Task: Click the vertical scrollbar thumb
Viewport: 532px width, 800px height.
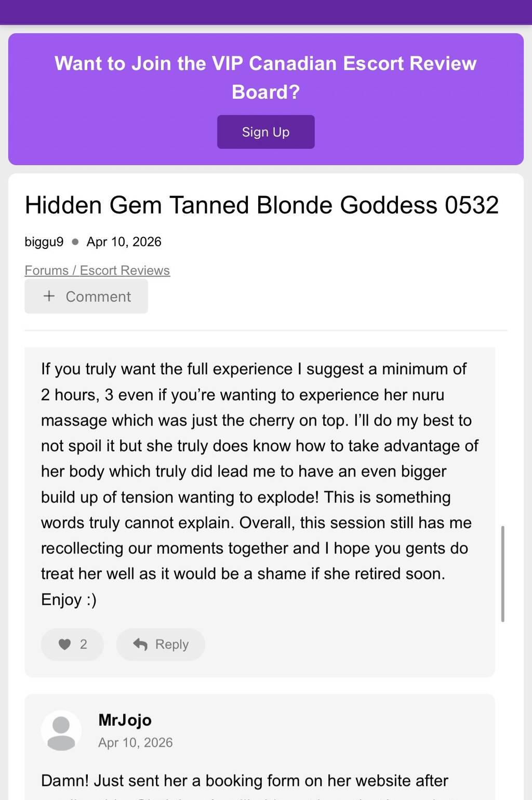Action: tap(502, 573)
